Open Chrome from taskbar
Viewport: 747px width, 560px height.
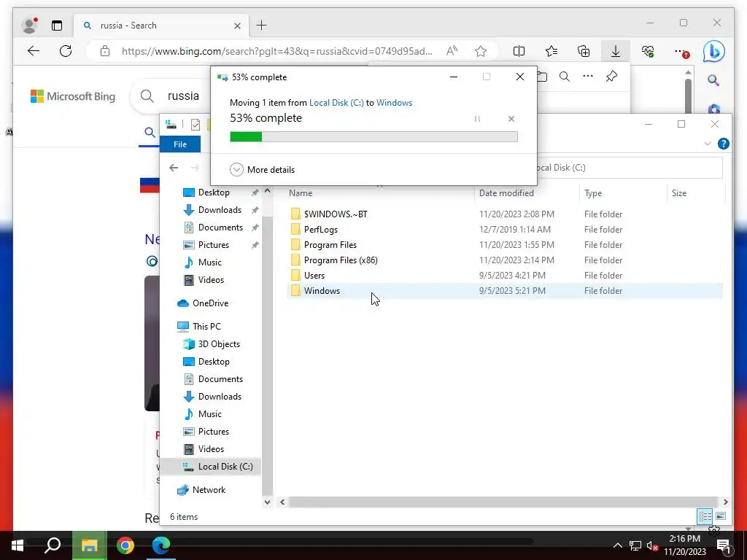[x=125, y=545]
